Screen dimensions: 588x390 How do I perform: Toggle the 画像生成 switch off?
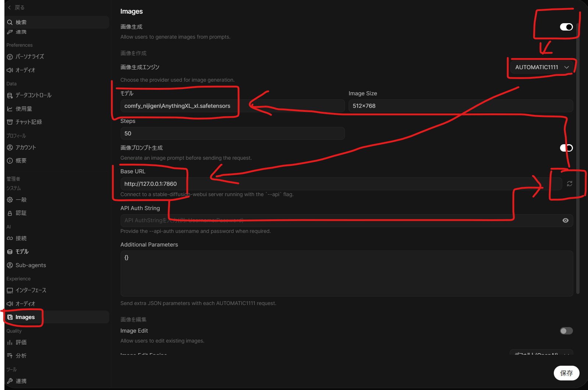click(566, 27)
